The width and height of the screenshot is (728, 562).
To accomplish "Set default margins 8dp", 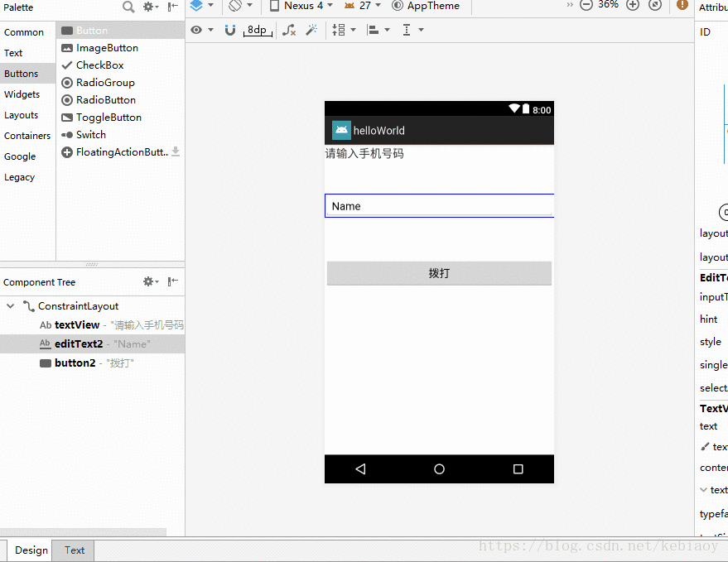I will coord(258,30).
